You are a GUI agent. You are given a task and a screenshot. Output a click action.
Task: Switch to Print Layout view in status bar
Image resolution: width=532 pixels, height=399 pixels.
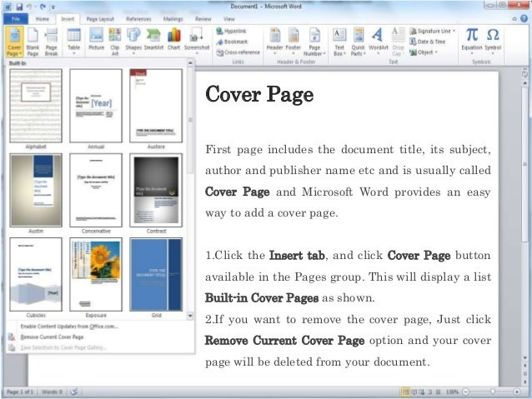[405, 392]
